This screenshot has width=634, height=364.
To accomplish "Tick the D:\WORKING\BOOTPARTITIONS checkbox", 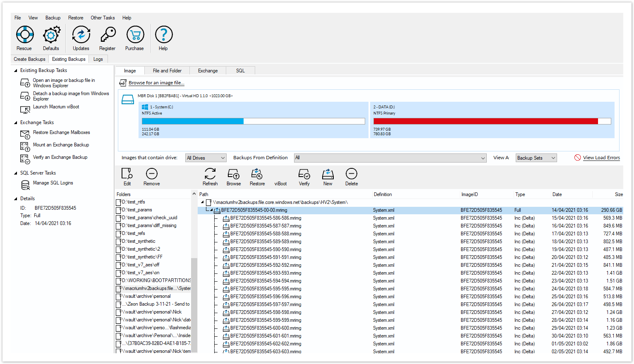I will point(118,281).
